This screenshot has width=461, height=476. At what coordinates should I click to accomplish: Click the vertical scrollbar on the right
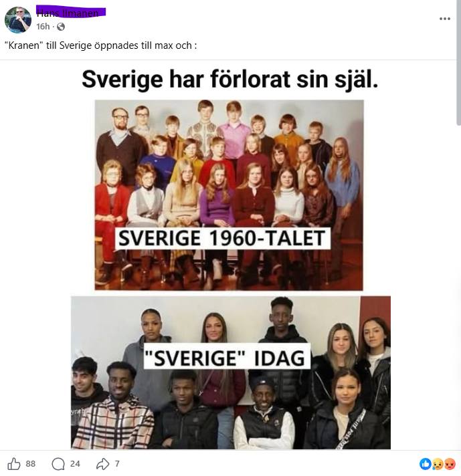(x=458, y=62)
